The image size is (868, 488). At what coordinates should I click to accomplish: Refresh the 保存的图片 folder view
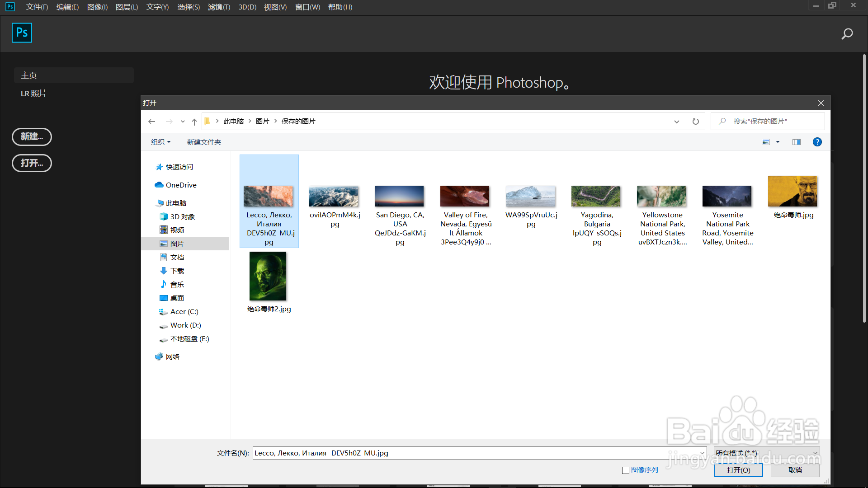click(696, 122)
